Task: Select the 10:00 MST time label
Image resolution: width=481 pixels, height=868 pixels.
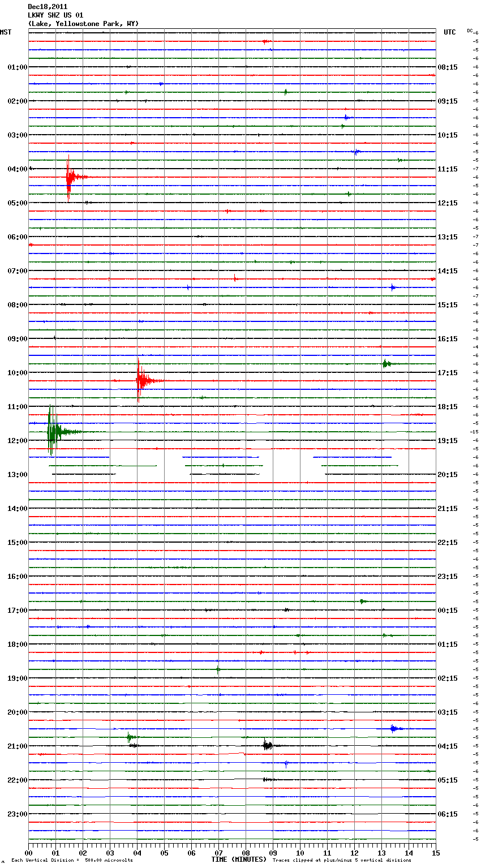Action: [x=17, y=373]
